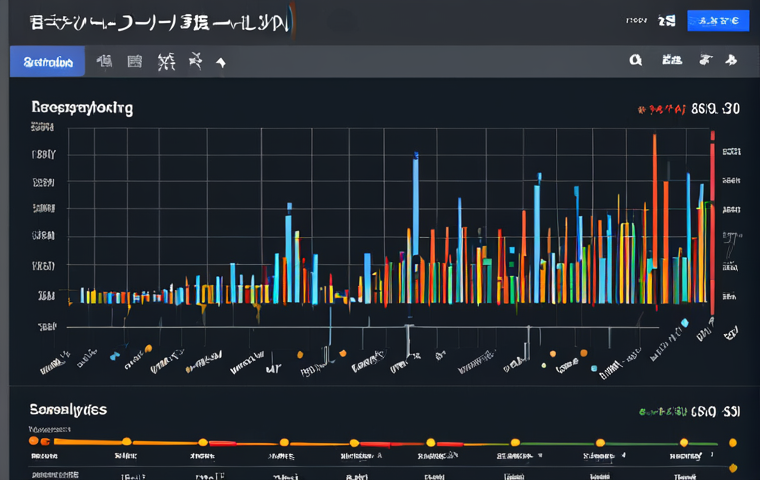
Task: Click the red vertical bar at the chart's right edge
Action: tap(712, 223)
